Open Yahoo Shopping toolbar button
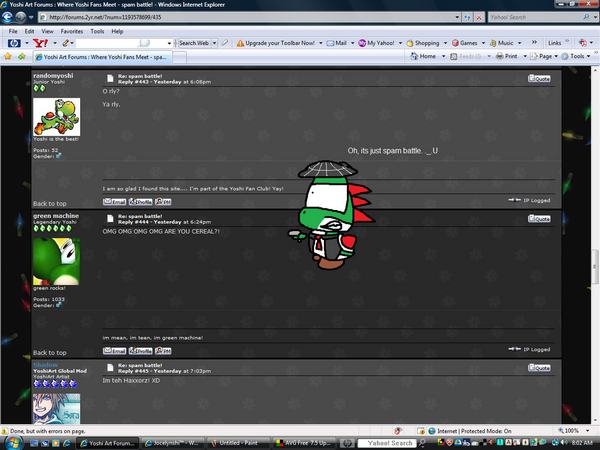The image size is (600, 450). click(x=423, y=43)
